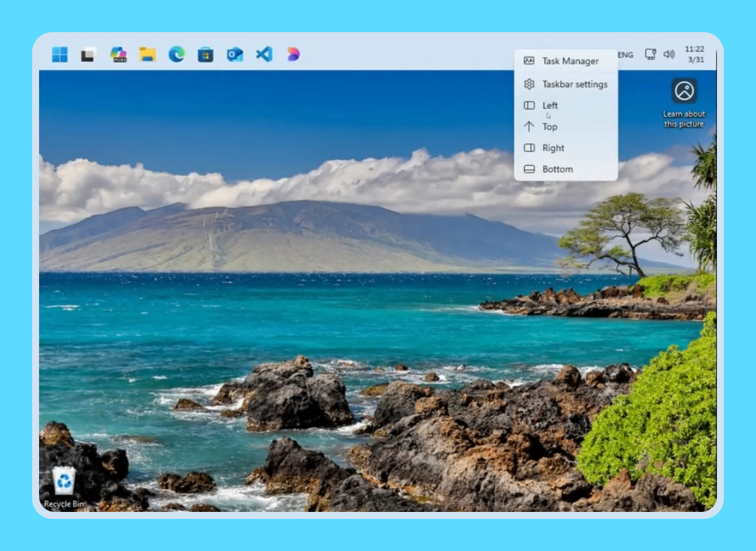The image size is (756, 551).
Task: Click the 'Learn about this picture' label
Action: click(x=684, y=119)
